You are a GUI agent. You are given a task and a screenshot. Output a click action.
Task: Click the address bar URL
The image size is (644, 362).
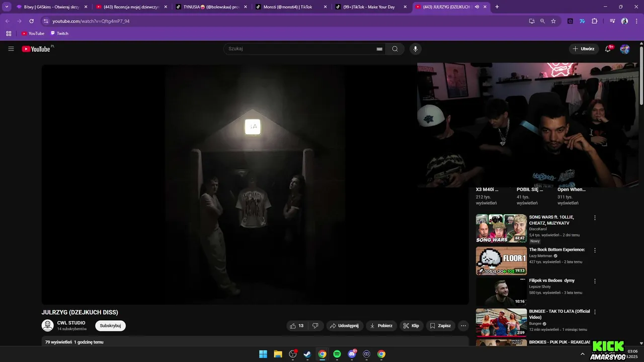(x=91, y=21)
